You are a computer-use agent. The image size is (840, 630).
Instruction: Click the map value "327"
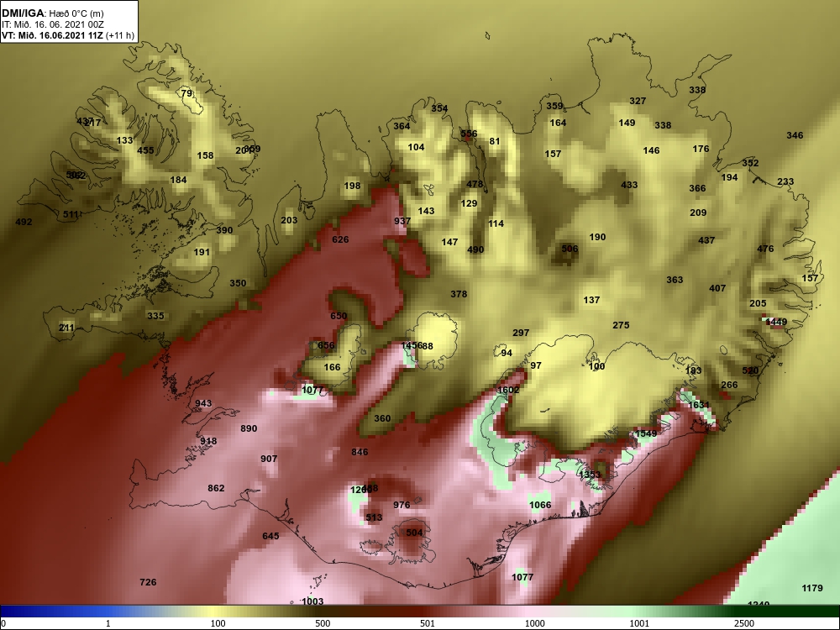pyautogui.click(x=638, y=101)
